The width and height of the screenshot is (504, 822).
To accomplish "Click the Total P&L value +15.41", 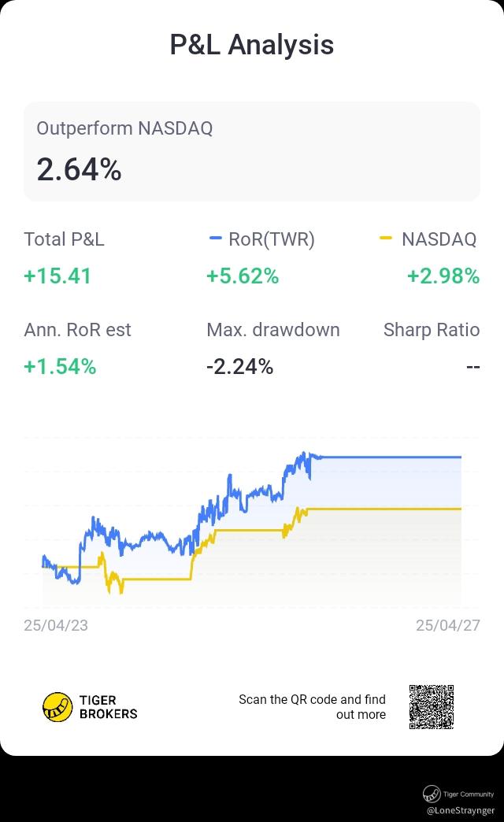I will tap(57, 276).
